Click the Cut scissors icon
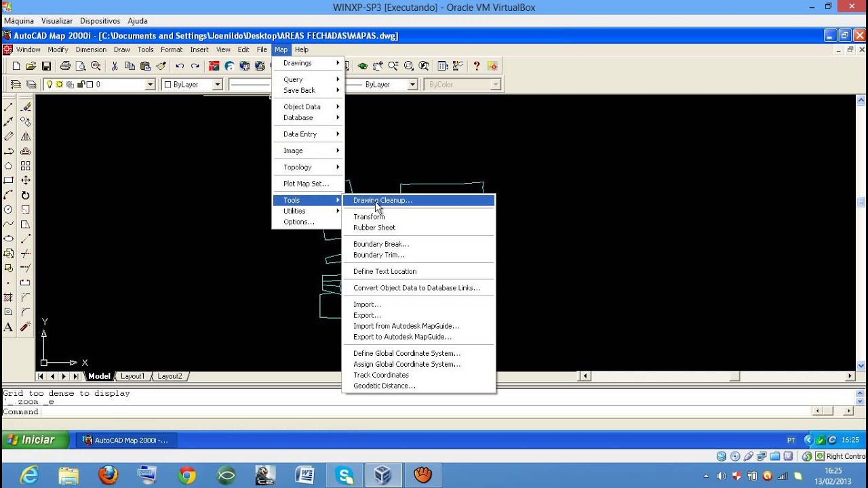This screenshot has width=868, height=488. [x=115, y=66]
